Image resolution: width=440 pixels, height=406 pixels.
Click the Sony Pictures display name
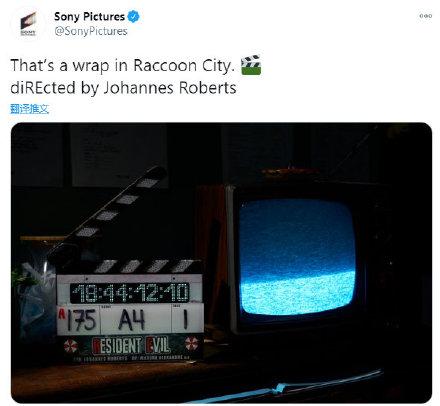89,16
